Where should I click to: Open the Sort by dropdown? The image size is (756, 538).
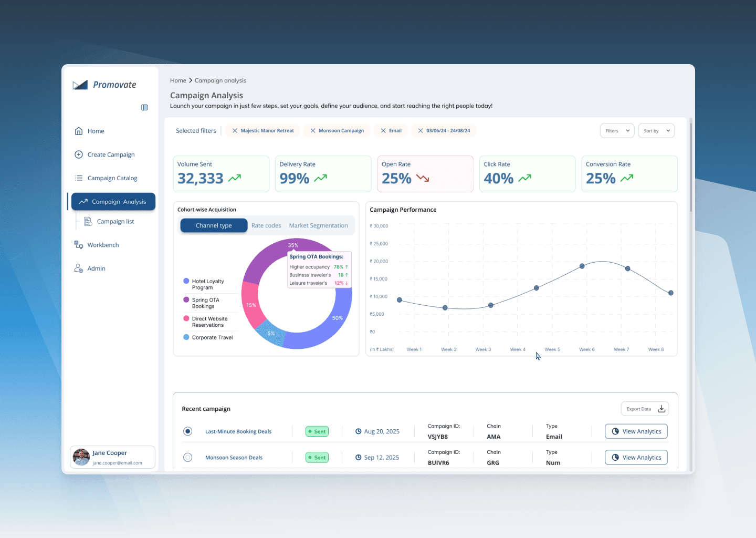[656, 131]
